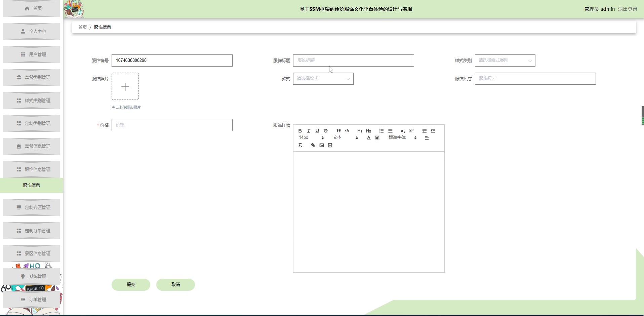The height and width of the screenshot is (316, 644).
Task: Click the 管理员 admin user label
Action: pos(599,9)
